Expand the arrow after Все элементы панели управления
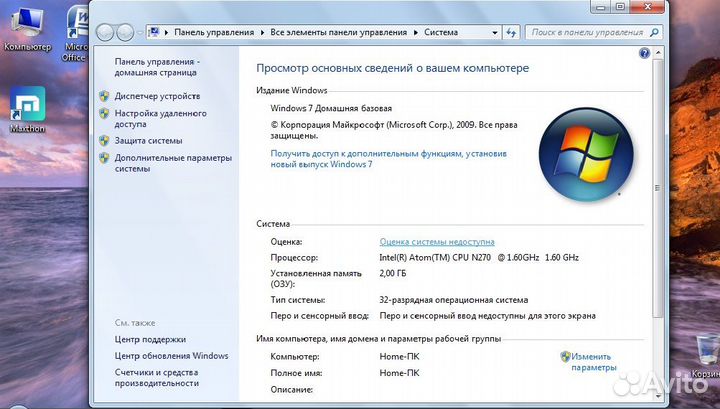This screenshot has height=409, width=720. pyautogui.click(x=416, y=33)
